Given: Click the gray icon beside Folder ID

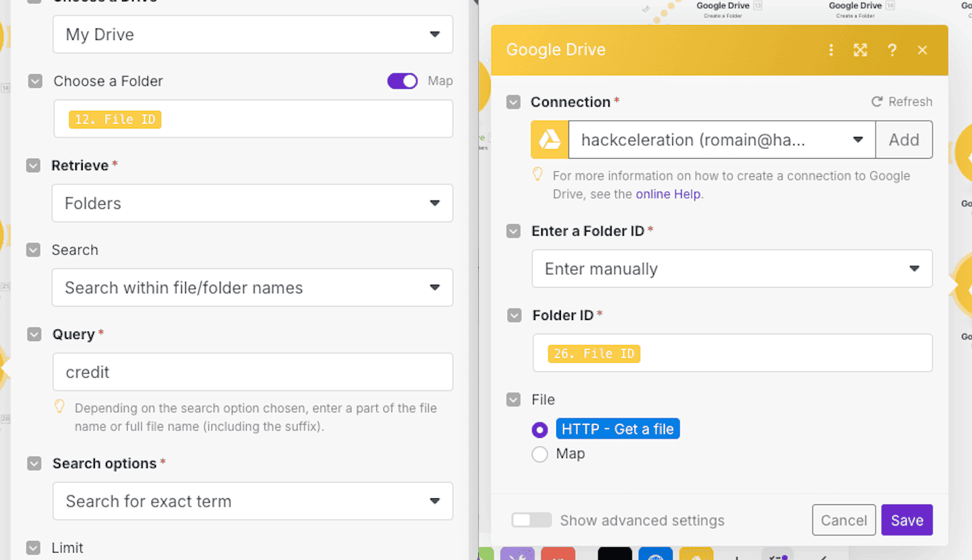Looking at the screenshot, I should click(515, 315).
